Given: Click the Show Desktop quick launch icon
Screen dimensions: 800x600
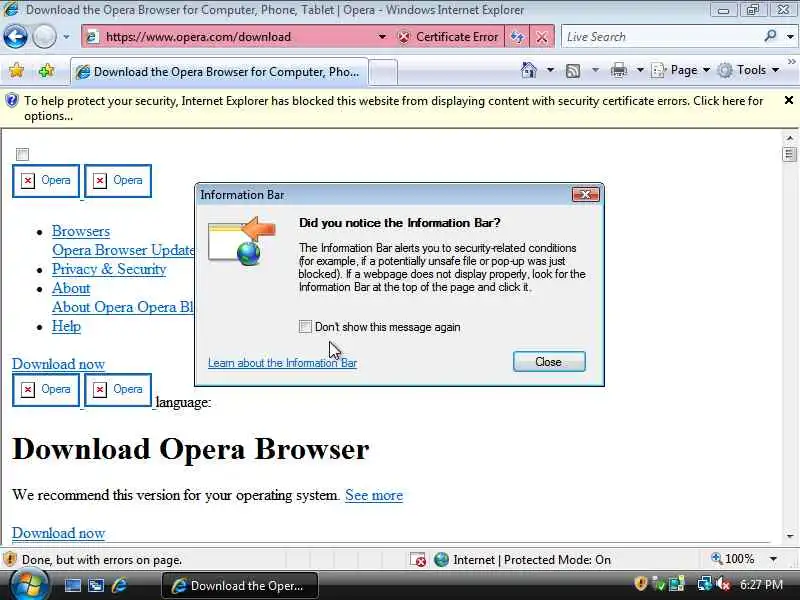Looking at the screenshot, I should 72,586.
